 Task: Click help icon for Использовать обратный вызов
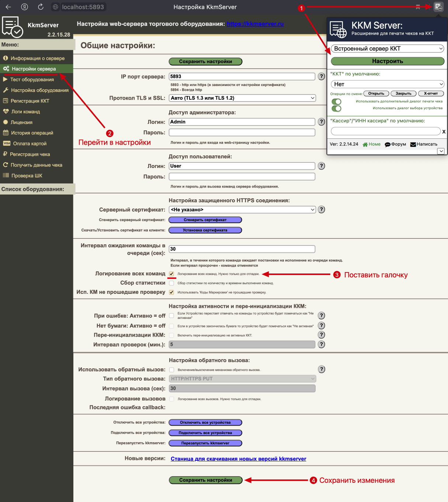click(x=322, y=369)
